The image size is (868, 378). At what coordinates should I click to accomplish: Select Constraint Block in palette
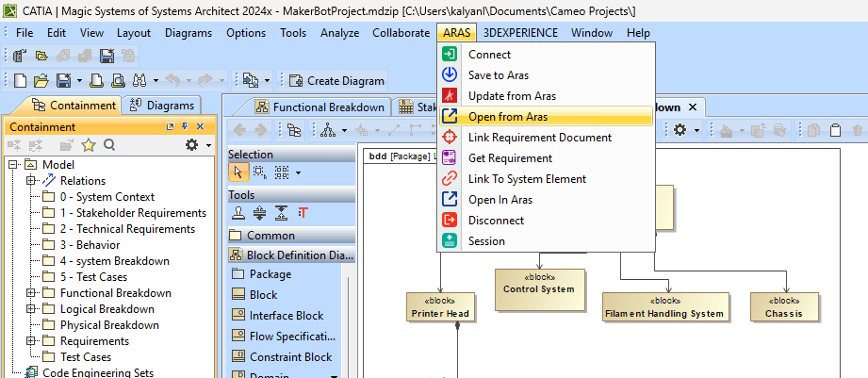click(x=291, y=357)
